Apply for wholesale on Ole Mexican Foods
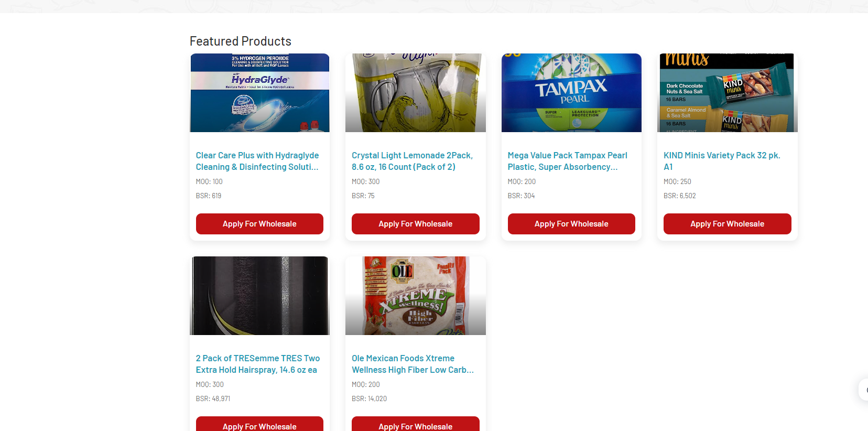The image size is (868, 431). 416,424
